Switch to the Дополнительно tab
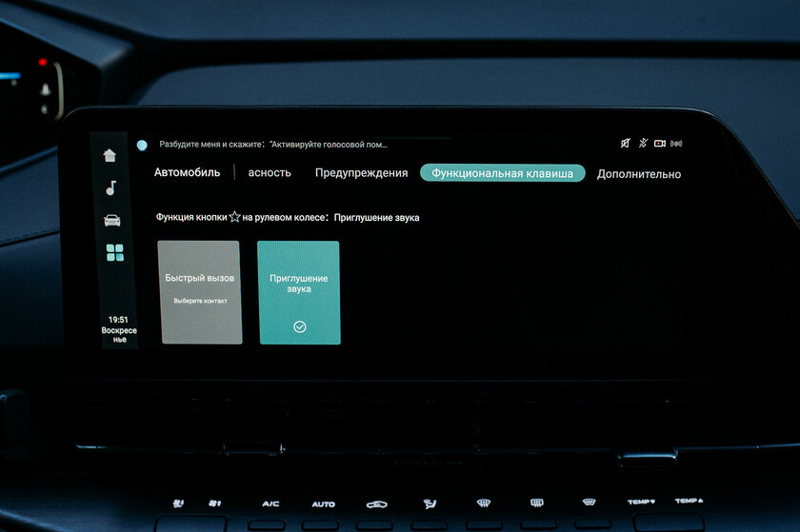This screenshot has height=532, width=800. click(x=639, y=174)
